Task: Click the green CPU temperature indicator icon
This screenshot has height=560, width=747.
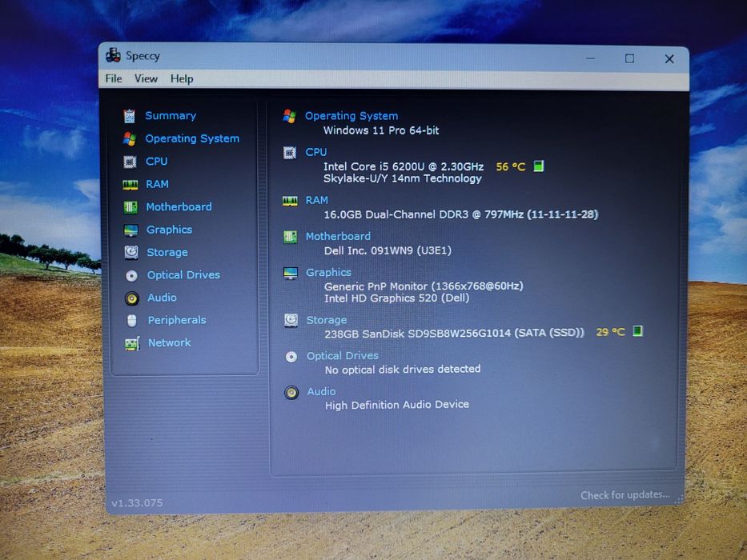Action: click(x=538, y=166)
